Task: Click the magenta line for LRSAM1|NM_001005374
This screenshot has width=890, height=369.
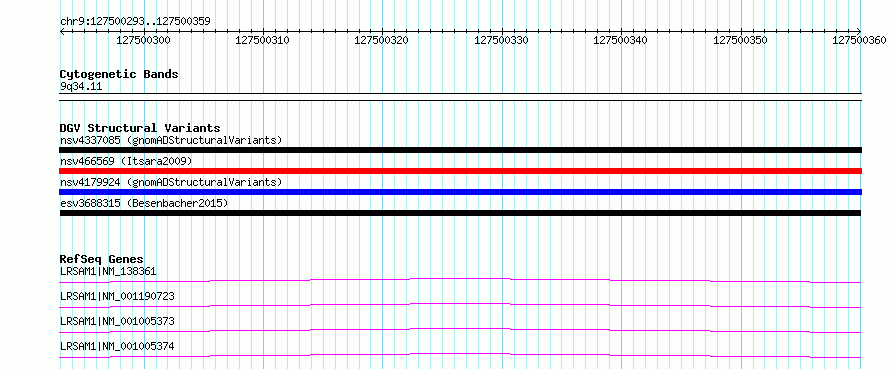Action: tap(460, 355)
